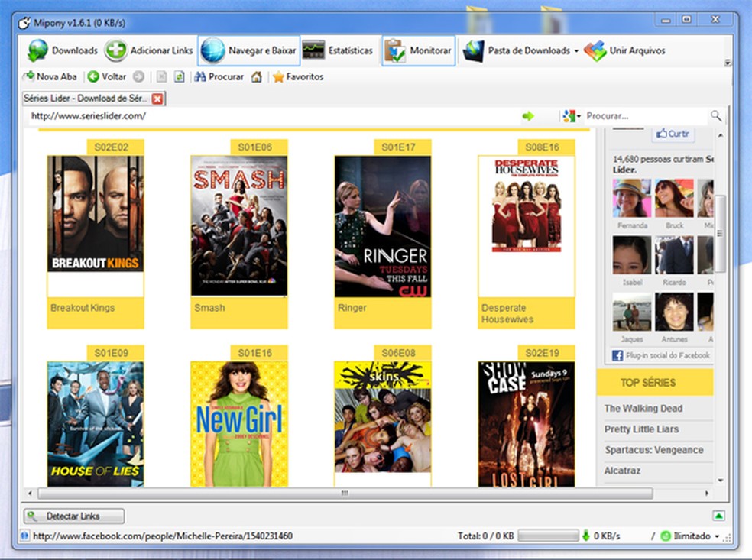Image resolution: width=752 pixels, height=560 pixels.
Task: Open Ricardo's Facebook profile picture
Action: click(x=674, y=254)
